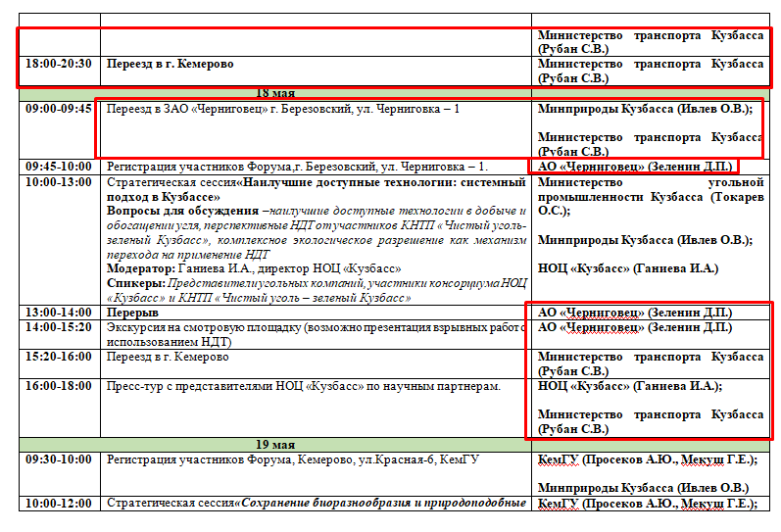Click the "19 мая" date header
781x532 pixels.
coord(275,445)
